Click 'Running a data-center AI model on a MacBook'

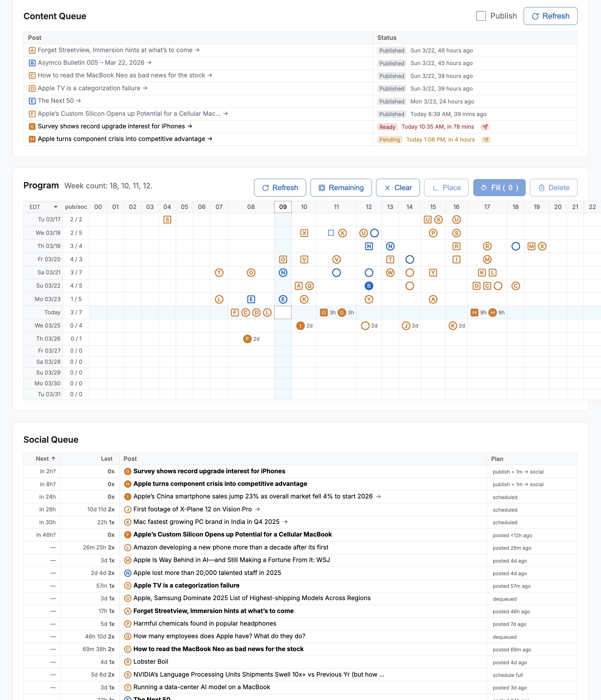point(202,687)
